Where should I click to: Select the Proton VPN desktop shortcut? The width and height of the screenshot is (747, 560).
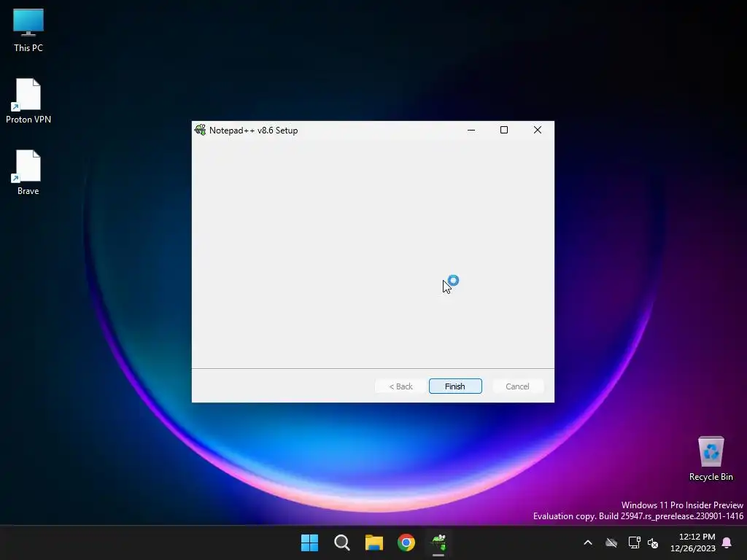[x=28, y=101]
